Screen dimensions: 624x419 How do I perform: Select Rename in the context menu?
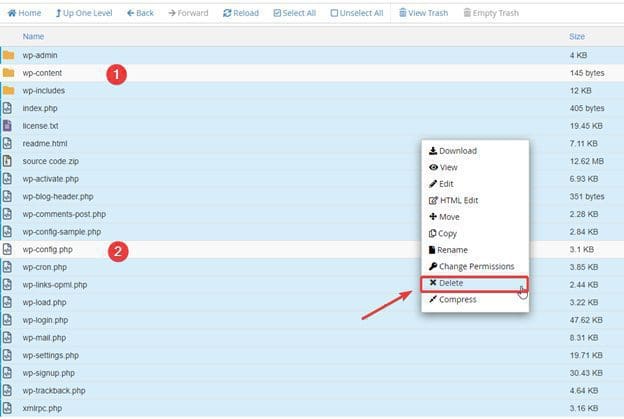pos(452,250)
